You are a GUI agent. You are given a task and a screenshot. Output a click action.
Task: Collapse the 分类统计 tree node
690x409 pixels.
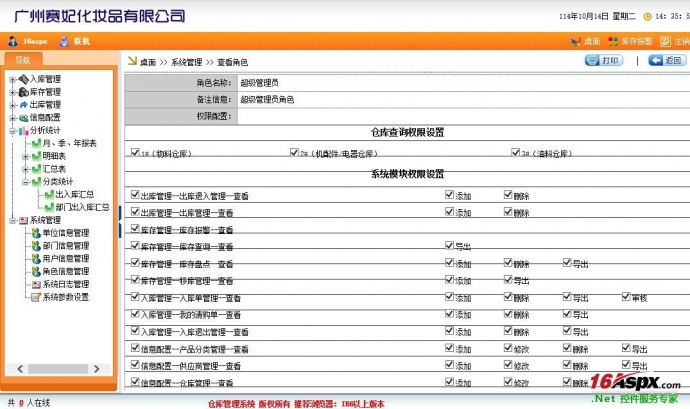tap(26, 182)
